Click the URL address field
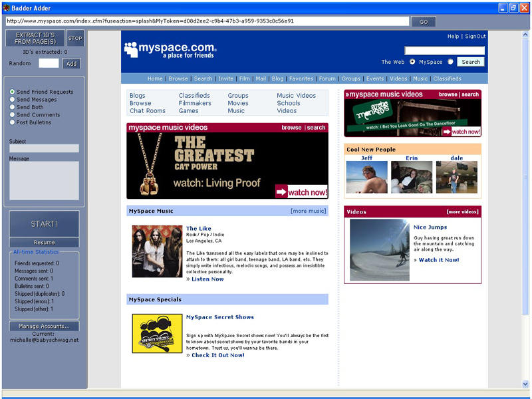Image resolution: width=532 pixels, height=399 pixels. 207,21
